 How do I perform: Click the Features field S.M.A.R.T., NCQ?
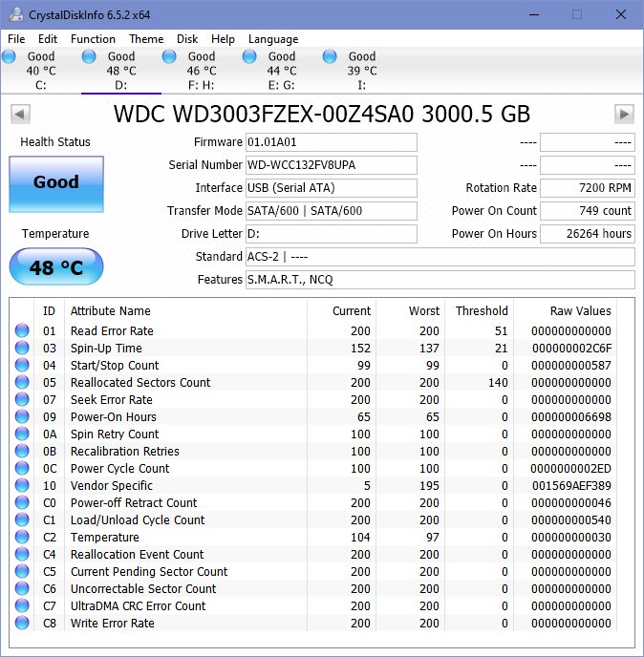[x=440, y=280]
